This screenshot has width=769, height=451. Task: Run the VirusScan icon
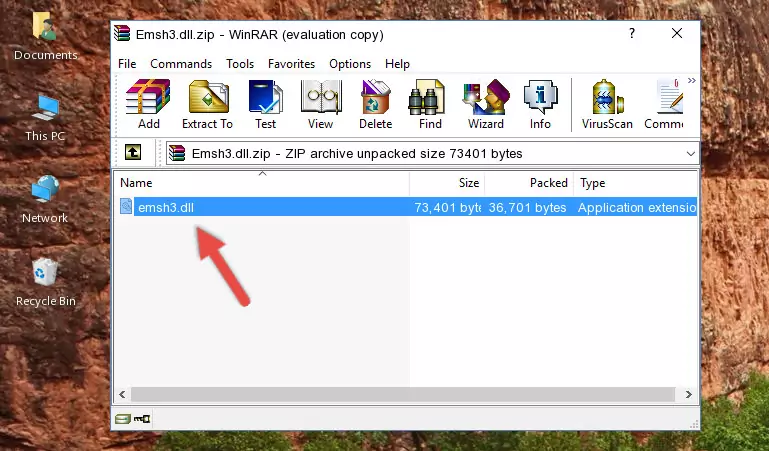pyautogui.click(x=607, y=104)
